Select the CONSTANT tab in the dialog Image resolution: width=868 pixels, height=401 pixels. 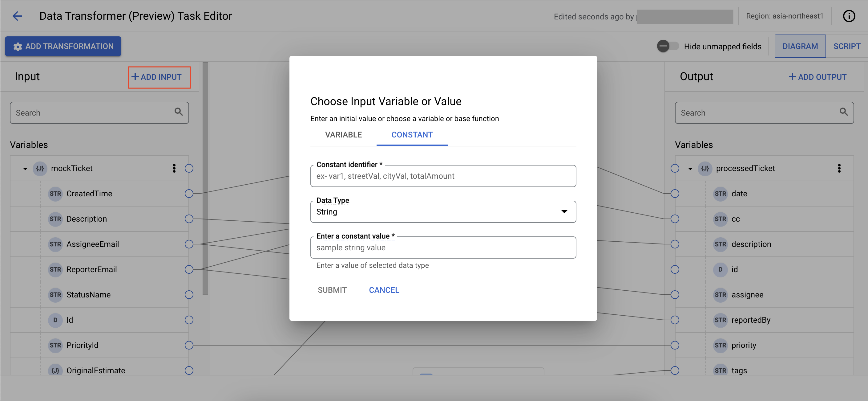point(412,135)
